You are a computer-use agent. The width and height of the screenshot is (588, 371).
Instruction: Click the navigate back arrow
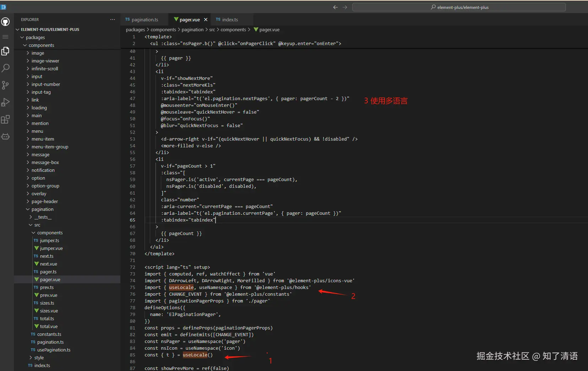(x=335, y=7)
